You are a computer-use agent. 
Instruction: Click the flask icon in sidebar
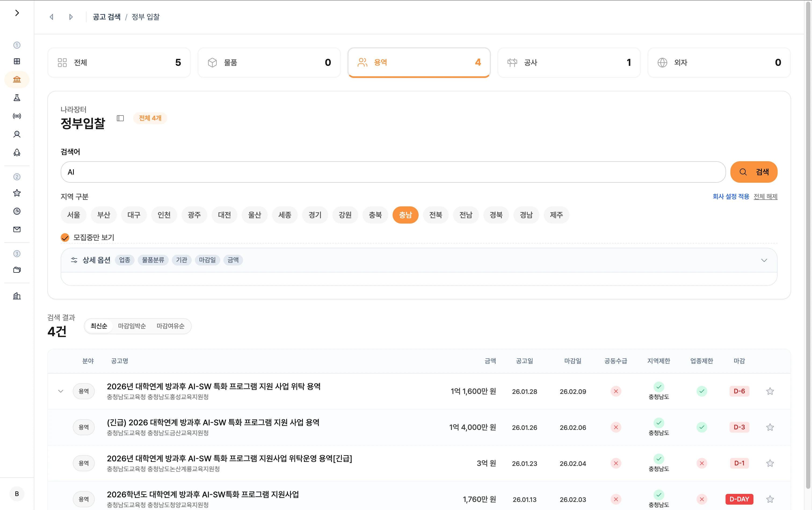(x=17, y=98)
